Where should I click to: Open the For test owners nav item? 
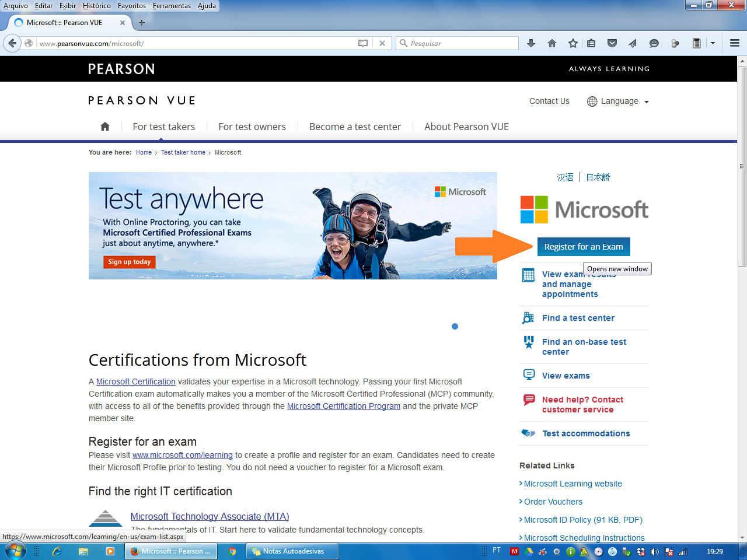pos(252,127)
